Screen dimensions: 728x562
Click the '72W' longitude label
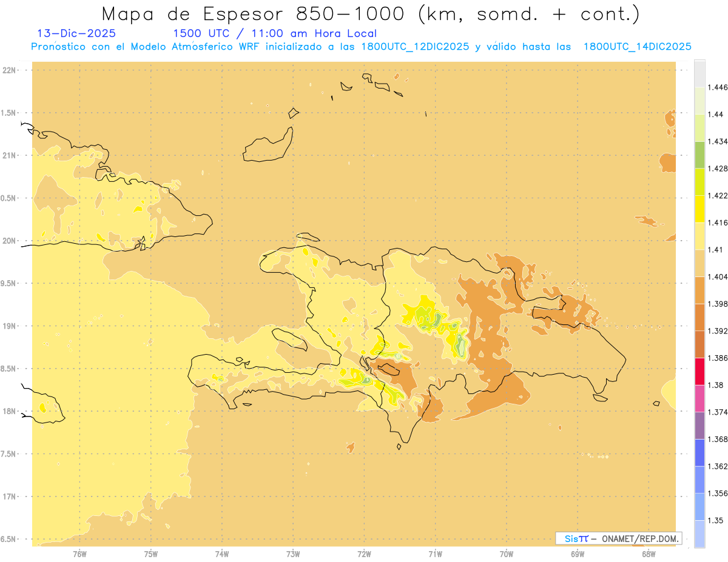[x=364, y=554]
